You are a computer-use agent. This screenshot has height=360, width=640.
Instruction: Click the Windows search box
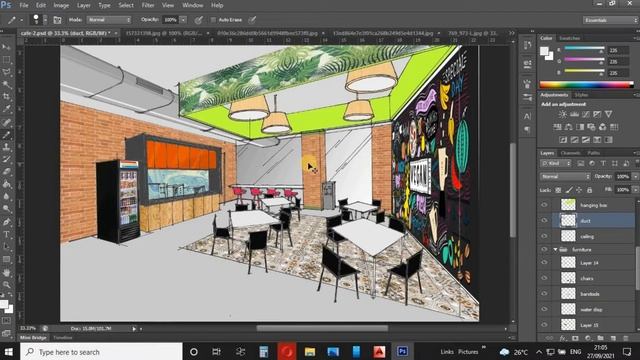coord(101,351)
